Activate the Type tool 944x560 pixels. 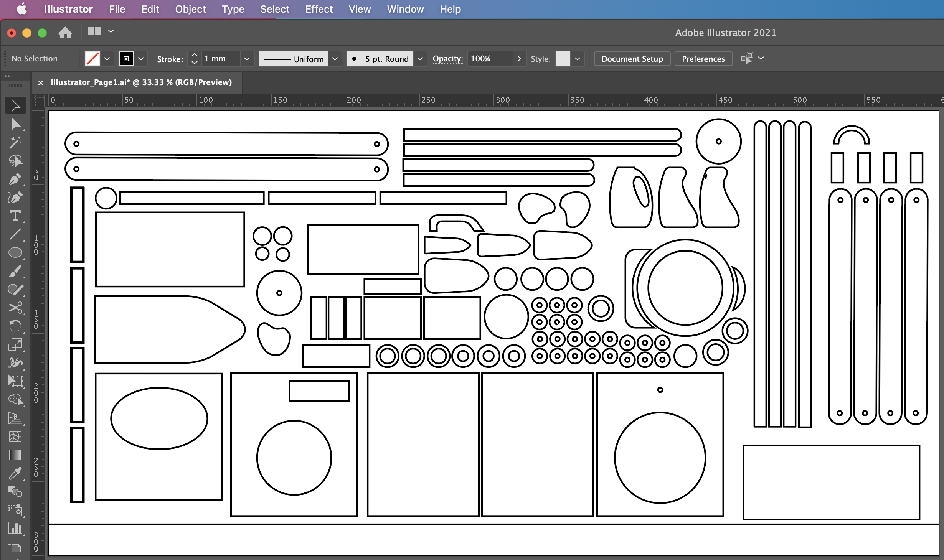click(x=15, y=216)
